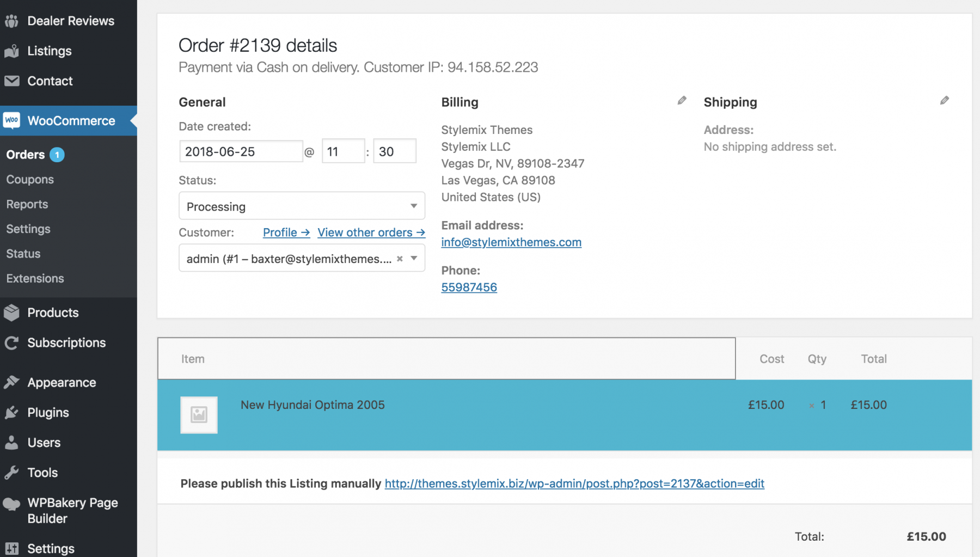This screenshot has width=980, height=557.
Task: Click View other orders link
Action: click(371, 232)
